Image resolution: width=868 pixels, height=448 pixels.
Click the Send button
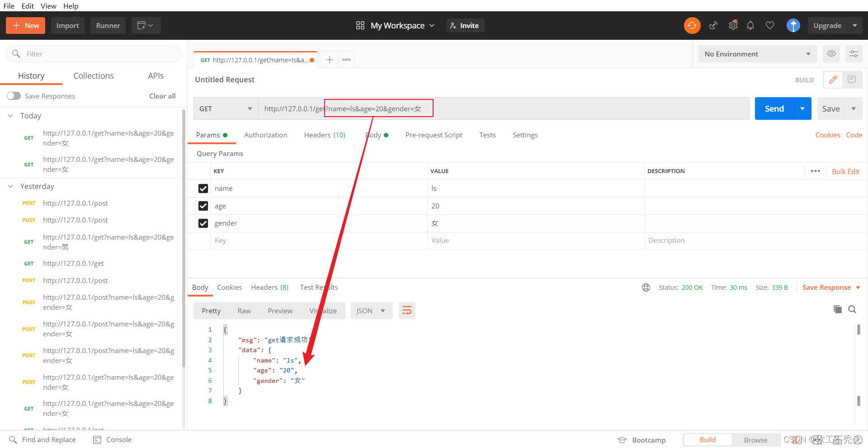(x=774, y=108)
